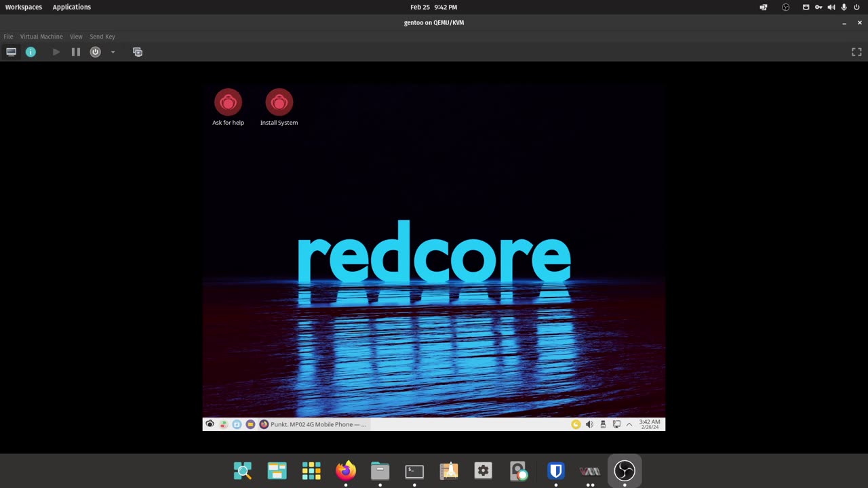Minimize the gentoo on QEMU/KVM window

844,22
